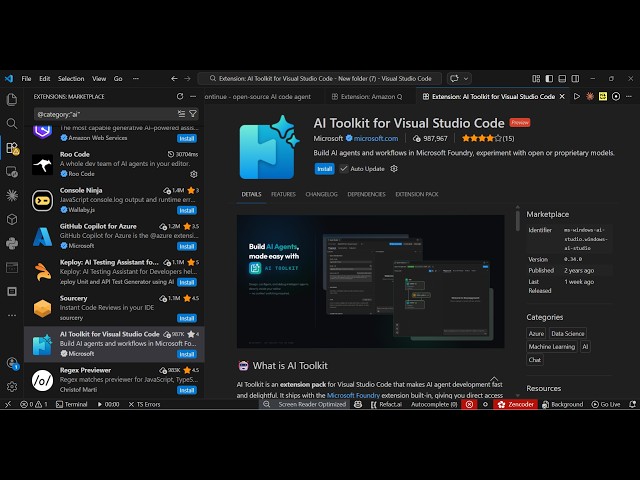Open the Search view in activity bar
The image size is (640, 480).
pyautogui.click(x=12, y=123)
